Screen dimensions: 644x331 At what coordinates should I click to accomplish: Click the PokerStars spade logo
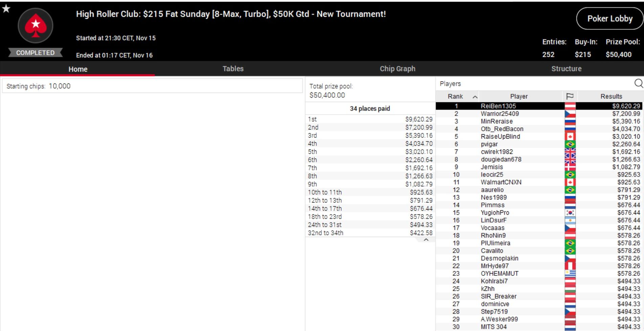click(36, 26)
